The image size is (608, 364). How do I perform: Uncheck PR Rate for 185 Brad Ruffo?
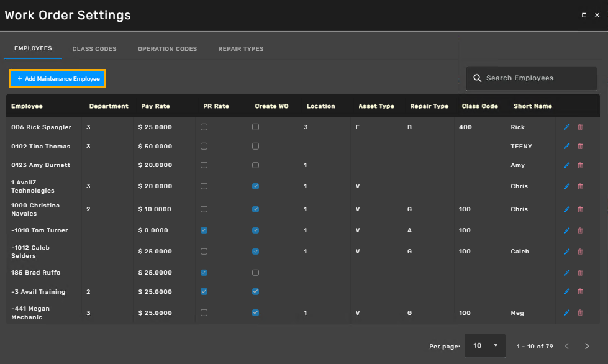pos(204,273)
